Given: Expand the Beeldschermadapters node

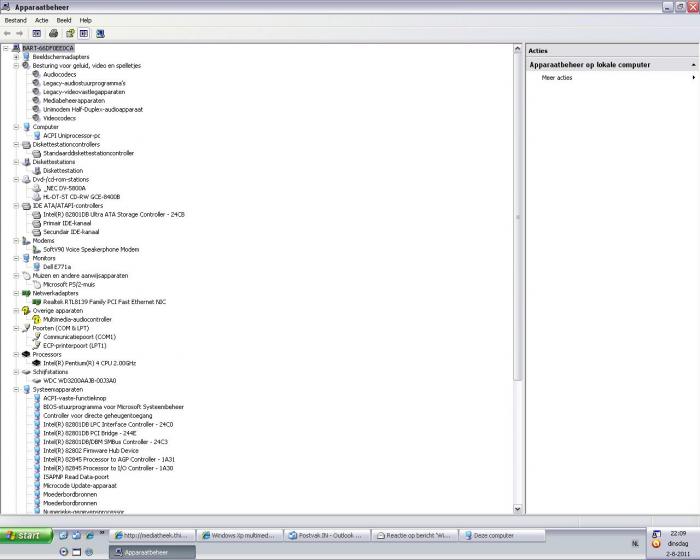Looking at the screenshot, I should [x=16, y=57].
